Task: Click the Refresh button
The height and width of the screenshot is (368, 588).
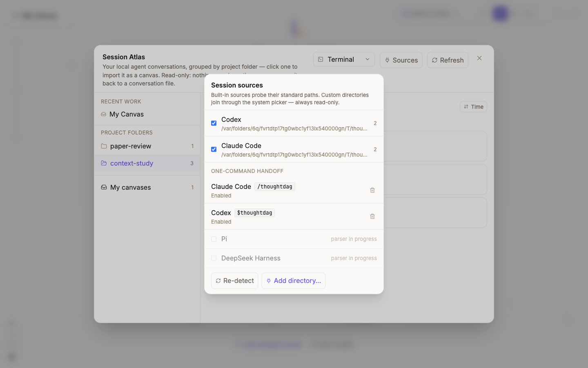Action: [448, 60]
